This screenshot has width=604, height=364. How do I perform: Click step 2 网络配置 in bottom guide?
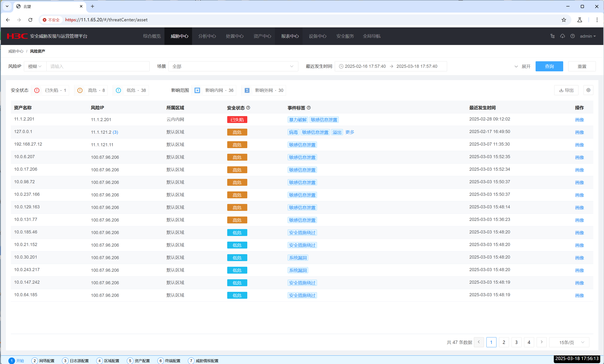[x=43, y=361]
